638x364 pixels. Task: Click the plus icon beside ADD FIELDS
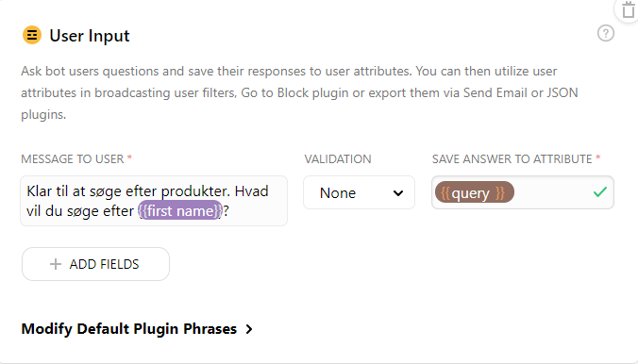click(x=56, y=264)
